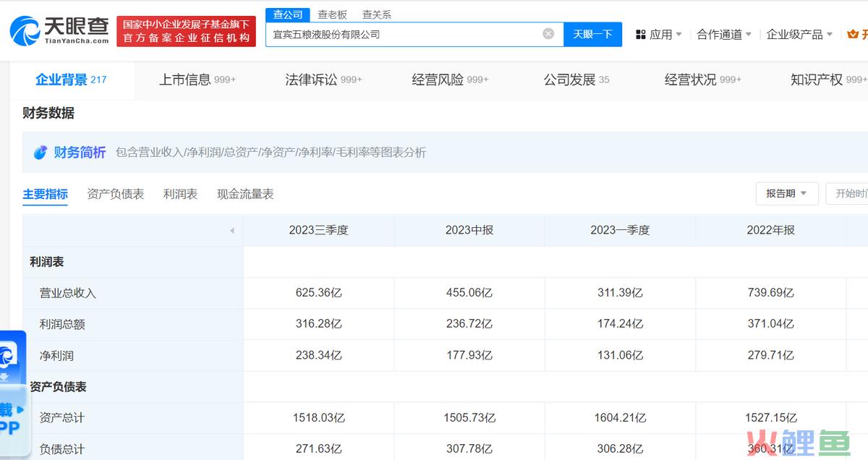Click the red 官方备案企业征信机构 banner
This screenshot has height=460, width=868.
tap(186, 31)
